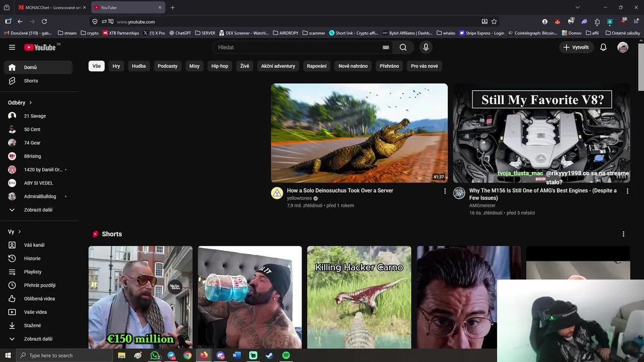Open Vaše videa
644x362 pixels.
[38, 312]
